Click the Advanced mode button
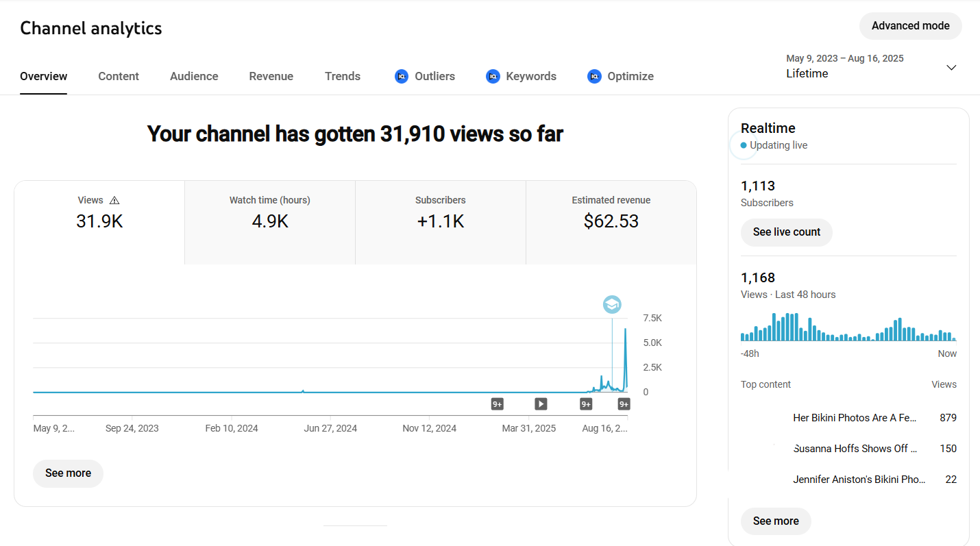Screen dimensions: 980x546 [910, 26]
